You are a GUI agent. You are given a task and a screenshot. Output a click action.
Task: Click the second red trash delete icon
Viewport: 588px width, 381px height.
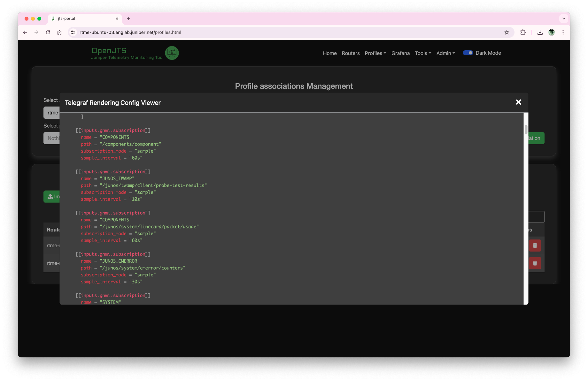coord(535,263)
